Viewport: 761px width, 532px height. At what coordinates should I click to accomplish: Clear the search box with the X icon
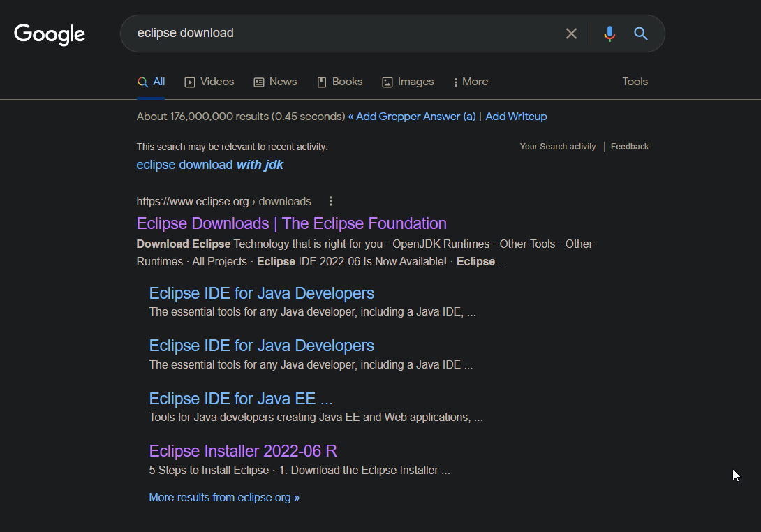point(571,34)
